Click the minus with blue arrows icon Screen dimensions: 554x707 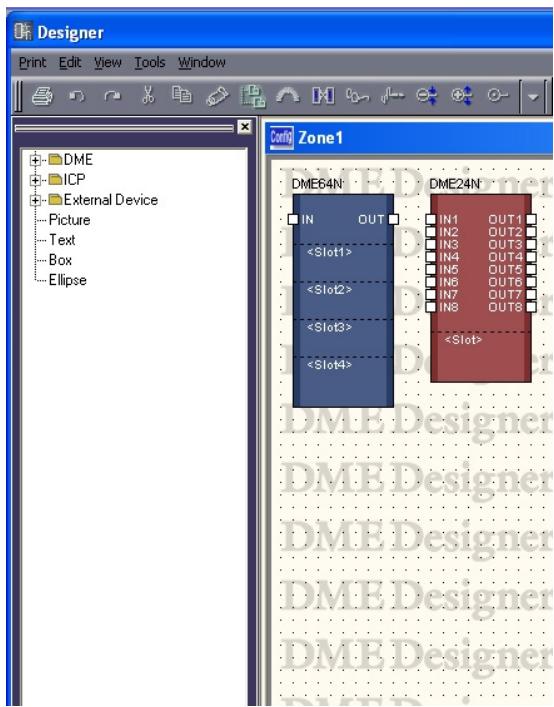[426, 96]
